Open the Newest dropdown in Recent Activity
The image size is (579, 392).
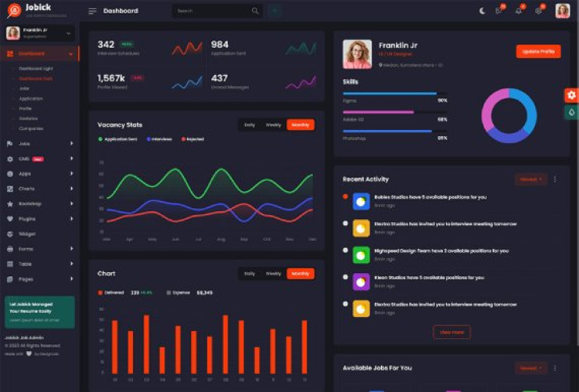click(x=530, y=179)
